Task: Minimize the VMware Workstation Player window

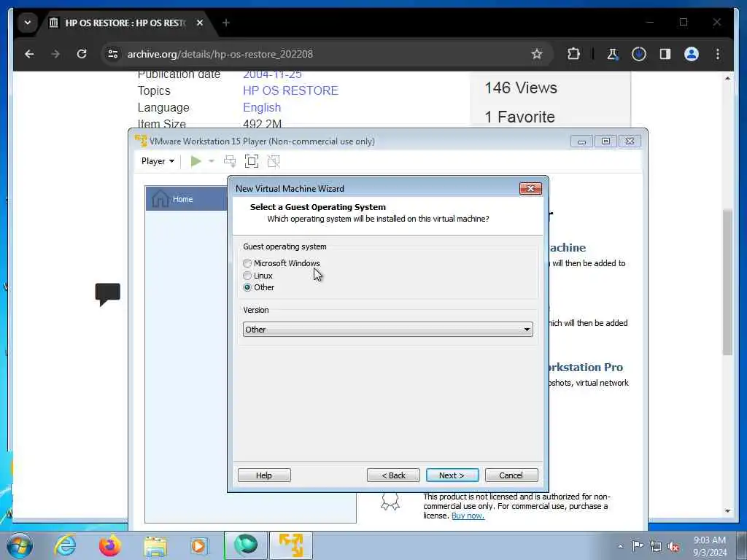Action: [x=581, y=141]
